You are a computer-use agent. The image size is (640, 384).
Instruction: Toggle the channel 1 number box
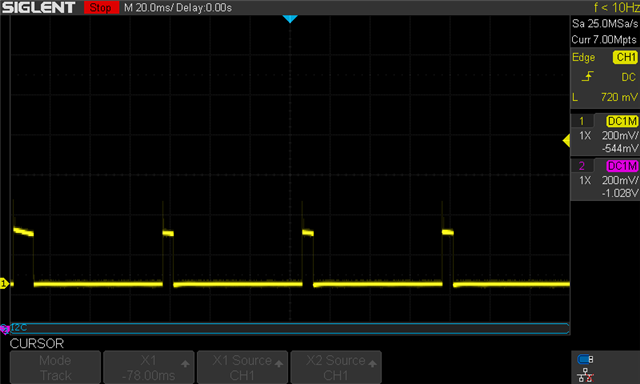pyautogui.click(x=582, y=121)
